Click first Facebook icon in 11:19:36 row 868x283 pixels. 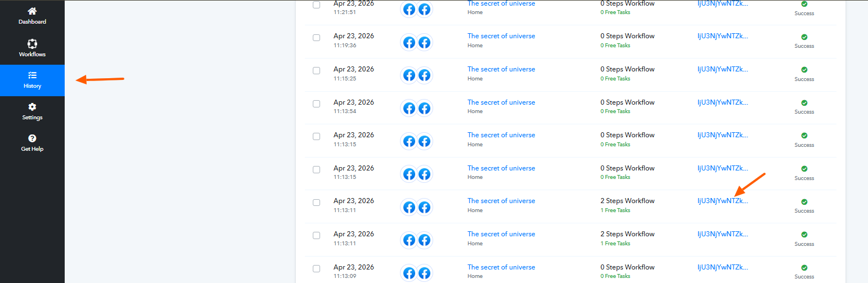[410, 42]
